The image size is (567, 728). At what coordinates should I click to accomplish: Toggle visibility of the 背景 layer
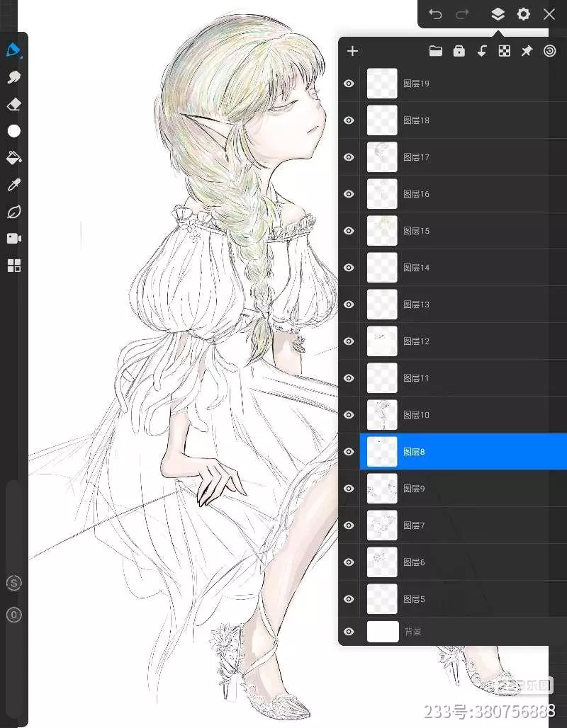(349, 631)
